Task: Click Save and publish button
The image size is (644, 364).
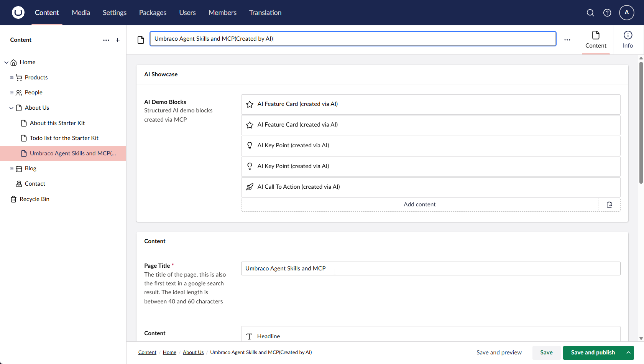Action: pyautogui.click(x=593, y=352)
